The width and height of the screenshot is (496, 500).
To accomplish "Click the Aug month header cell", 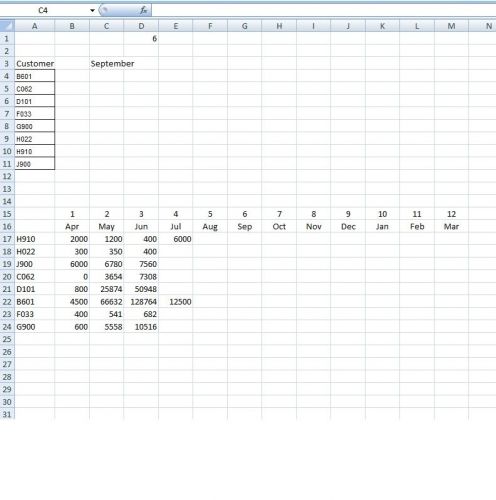I will click(210, 227).
